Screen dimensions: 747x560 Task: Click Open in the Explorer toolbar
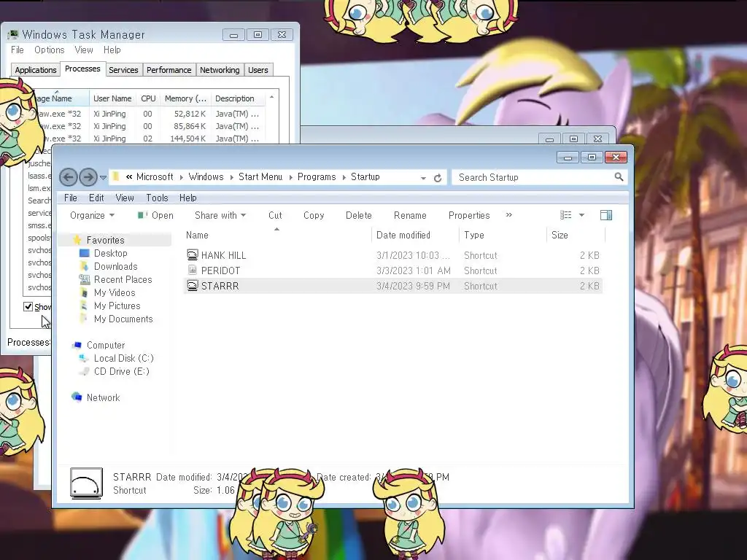pyautogui.click(x=156, y=215)
